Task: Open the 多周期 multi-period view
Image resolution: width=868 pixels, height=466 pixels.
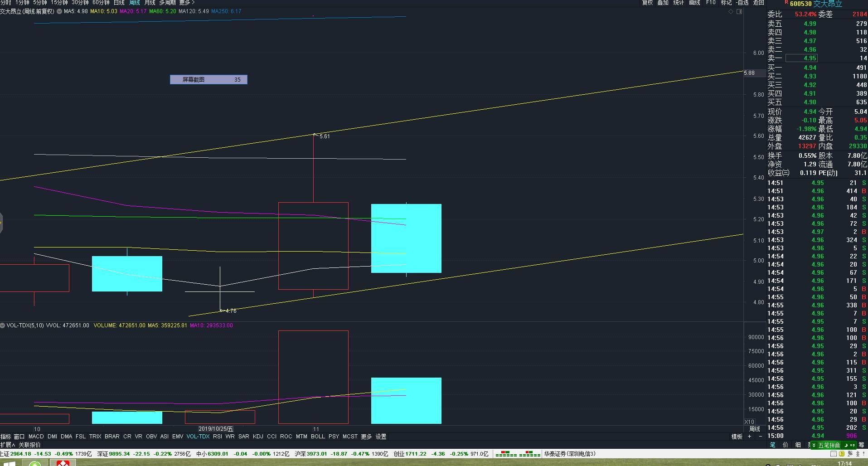Action: click(167, 3)
